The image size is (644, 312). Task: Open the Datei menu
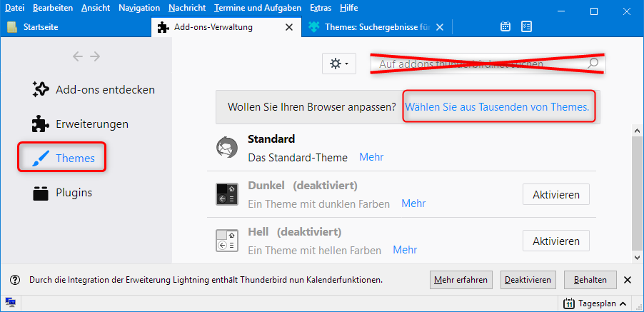15,8
